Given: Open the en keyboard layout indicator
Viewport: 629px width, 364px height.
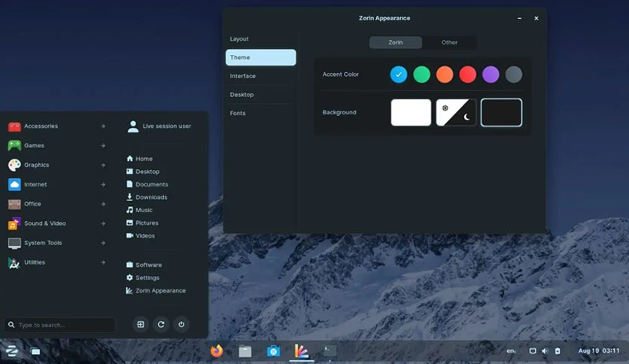Looking at the screenshot, I should (511, 350).
